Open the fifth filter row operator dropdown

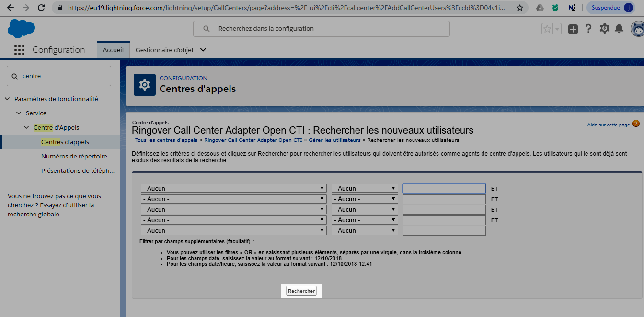click(365, 231)
